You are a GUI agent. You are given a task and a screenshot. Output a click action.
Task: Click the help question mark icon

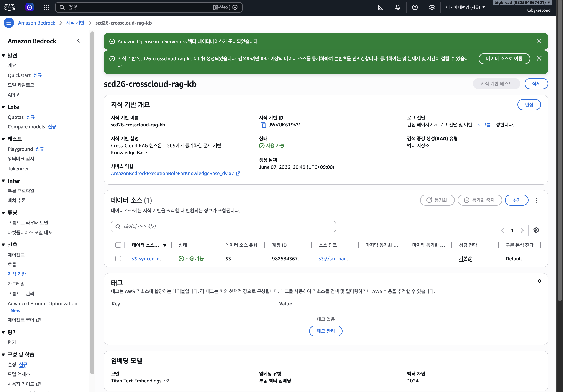pos(415,7)
